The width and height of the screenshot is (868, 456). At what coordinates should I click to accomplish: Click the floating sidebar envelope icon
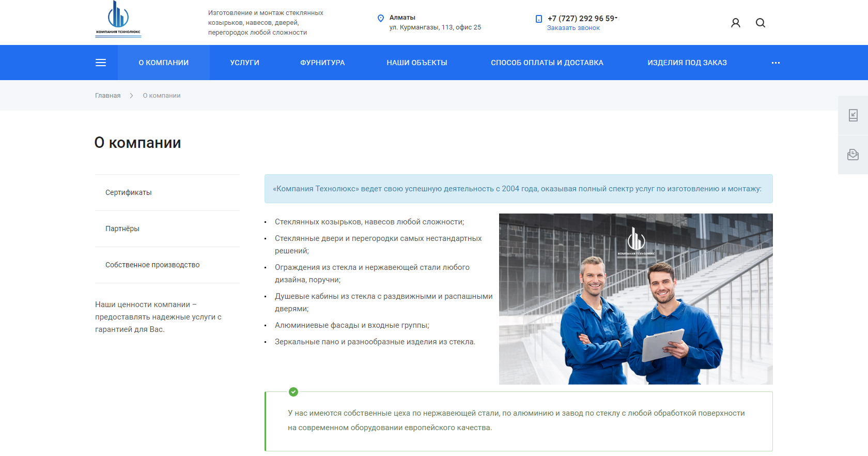853,155
